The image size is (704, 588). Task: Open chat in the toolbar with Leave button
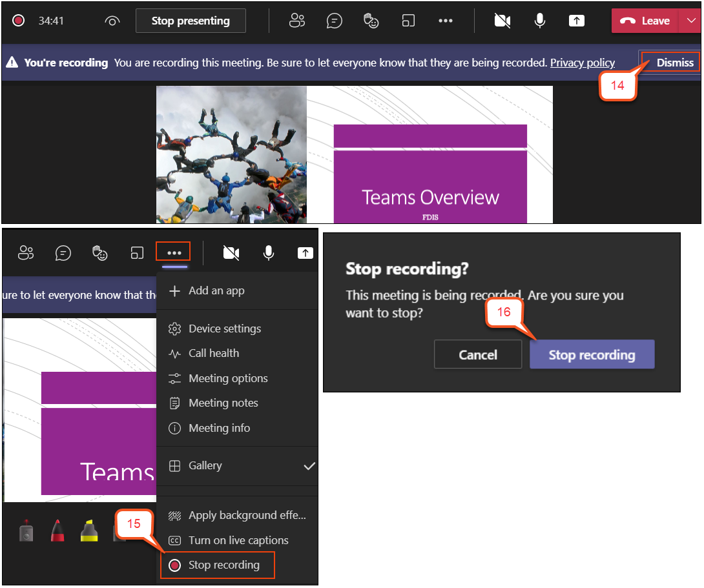(334, 21)
